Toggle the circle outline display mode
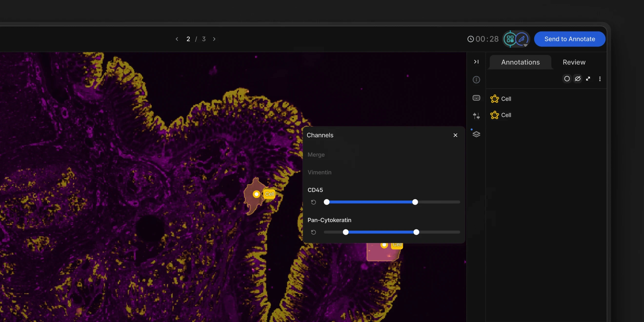 point(567,79)
